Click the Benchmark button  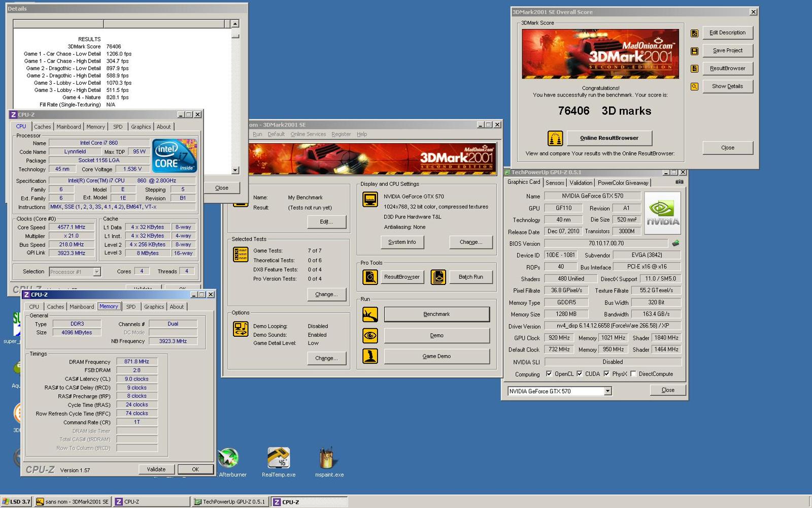[436, 314]
